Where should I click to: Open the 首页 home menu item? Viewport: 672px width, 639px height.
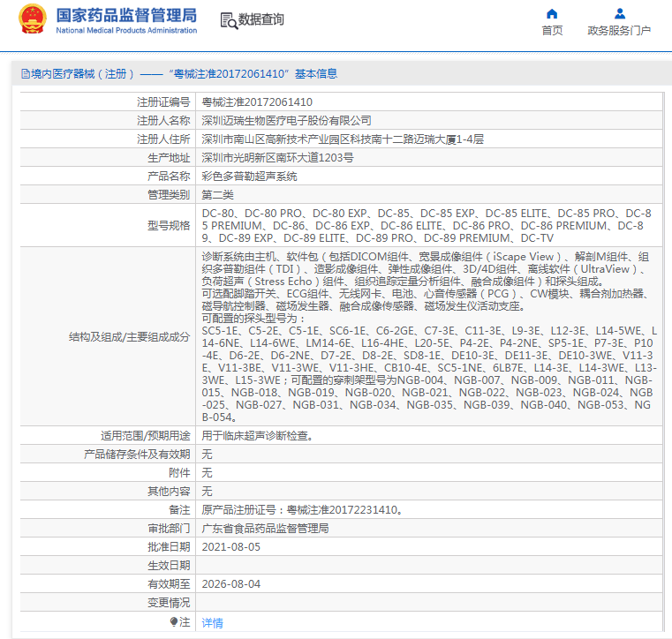click(x=552, y=30)
